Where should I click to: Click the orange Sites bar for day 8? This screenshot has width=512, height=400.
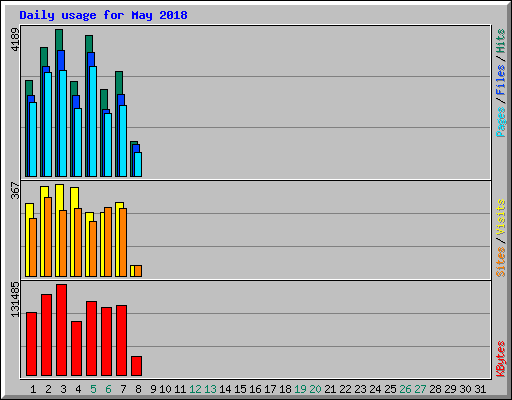[x=138, y=271]
